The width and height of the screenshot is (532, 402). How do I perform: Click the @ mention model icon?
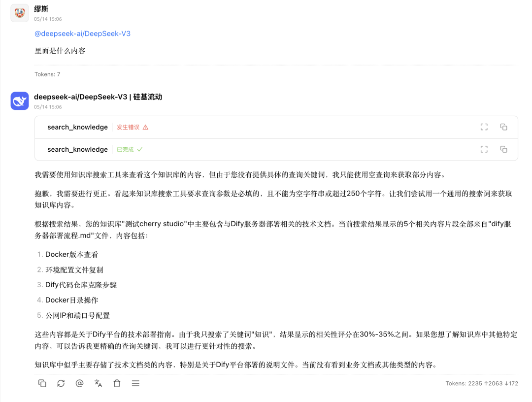79,383
